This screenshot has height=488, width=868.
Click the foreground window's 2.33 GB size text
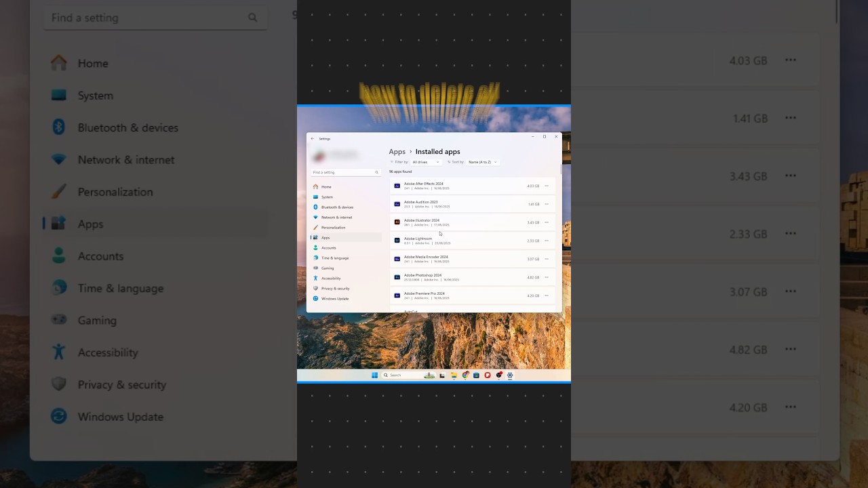click(x=533, y=241)
